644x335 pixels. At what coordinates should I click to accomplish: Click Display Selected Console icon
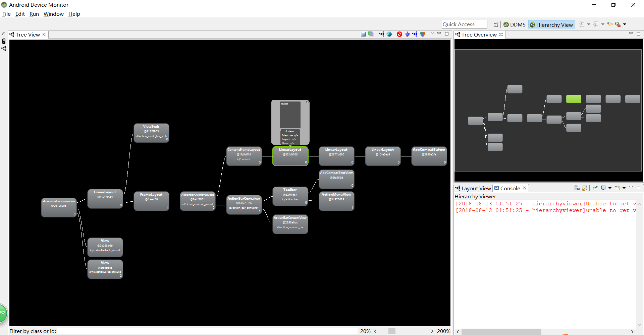coord(603,188)
